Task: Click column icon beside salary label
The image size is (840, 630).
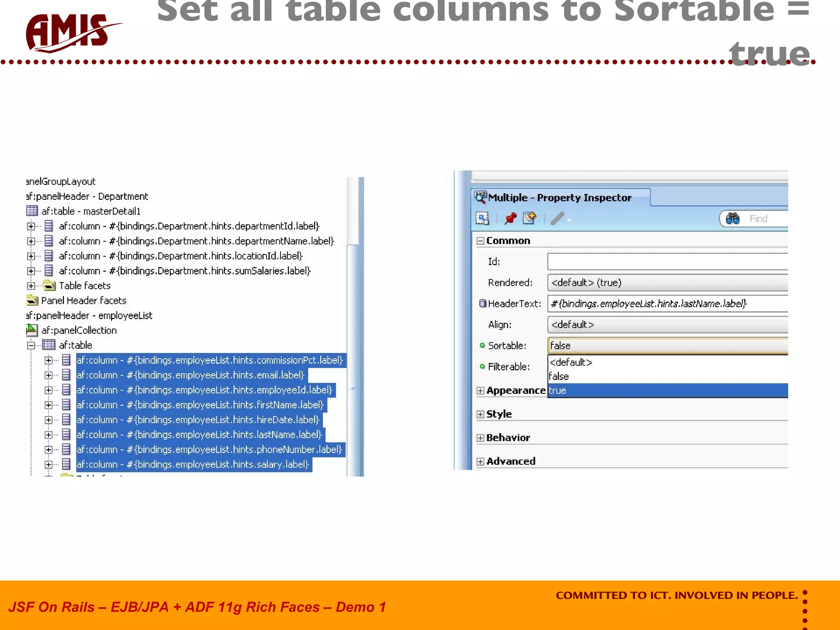Action: point(66,464)
